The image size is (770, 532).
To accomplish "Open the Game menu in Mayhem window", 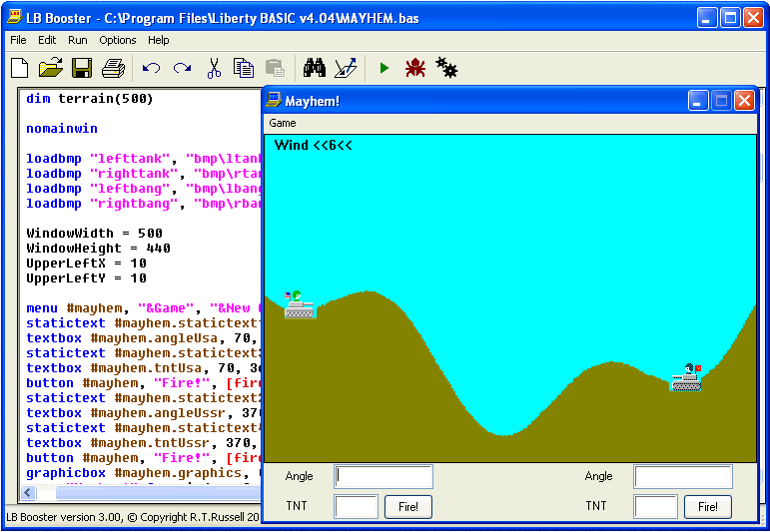I will click(x=283, y=123).
